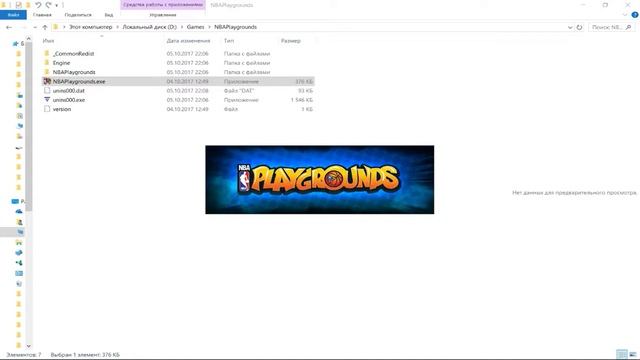The image size is (640, 360).
Task: Refresh the current folder view
Action: 579,27
